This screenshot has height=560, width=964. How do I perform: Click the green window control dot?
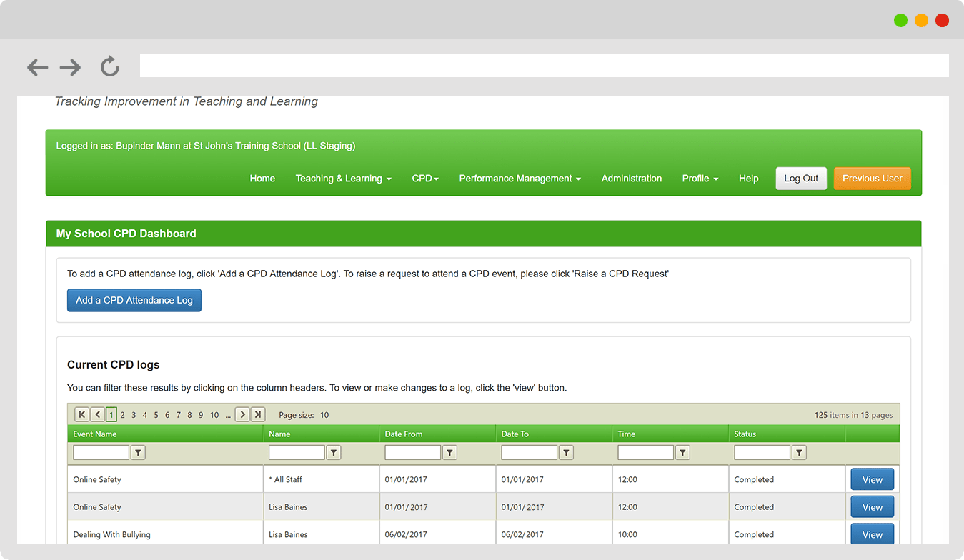[x=900, y=21]
